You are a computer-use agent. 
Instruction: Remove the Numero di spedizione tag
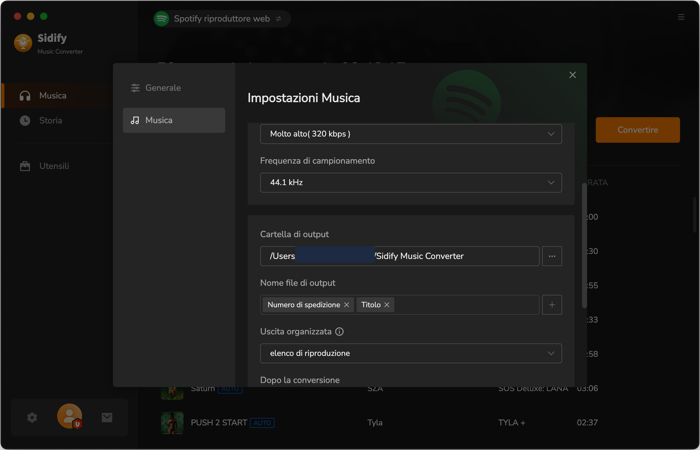[x=346, y=305]
